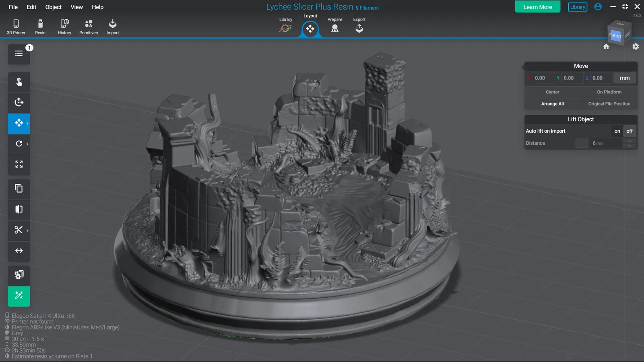The image size is (644, 362).
Task: Open the 3D Printer settings
Action: (16, 27)
